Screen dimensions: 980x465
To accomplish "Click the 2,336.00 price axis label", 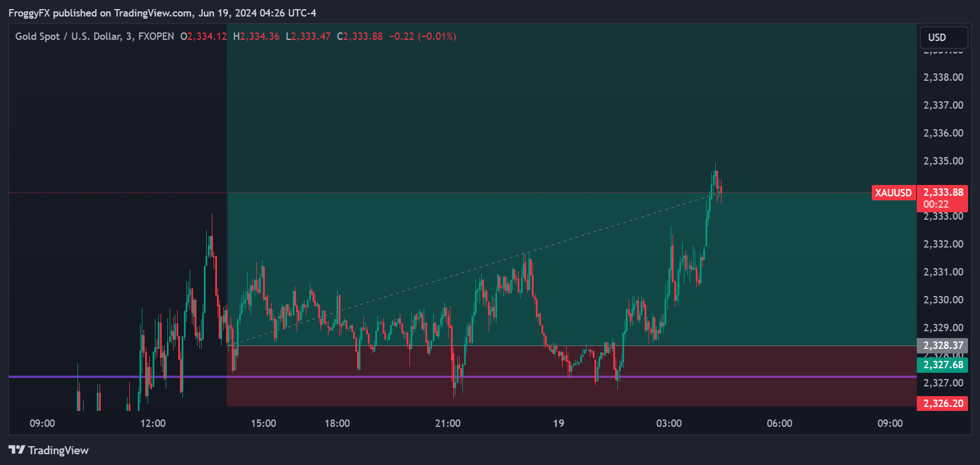I will (x=943, y=133).
